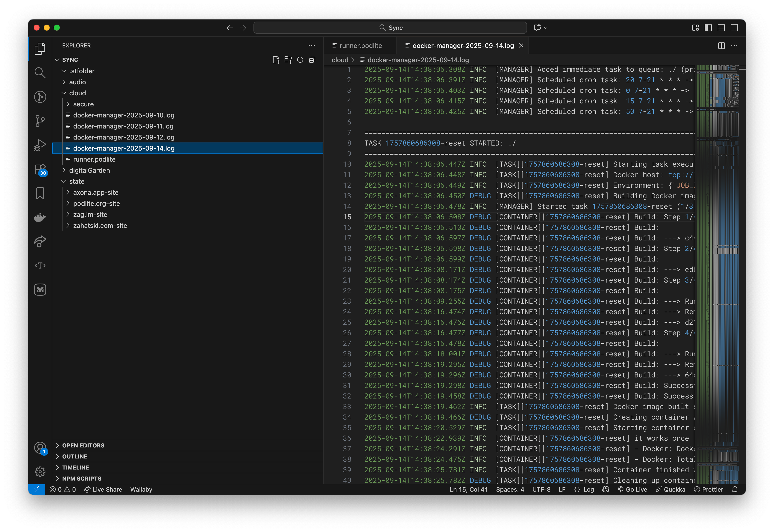Click the editor minimap

point(717,274)
